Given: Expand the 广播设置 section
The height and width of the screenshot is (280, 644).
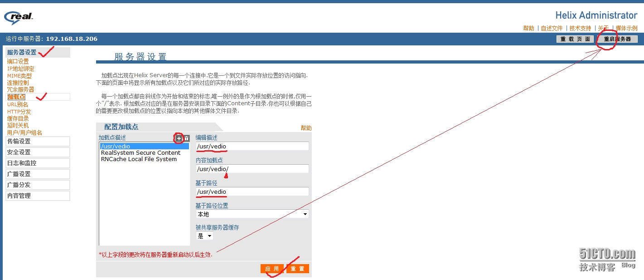Looking at the screenshot, I should click(38, 174).
